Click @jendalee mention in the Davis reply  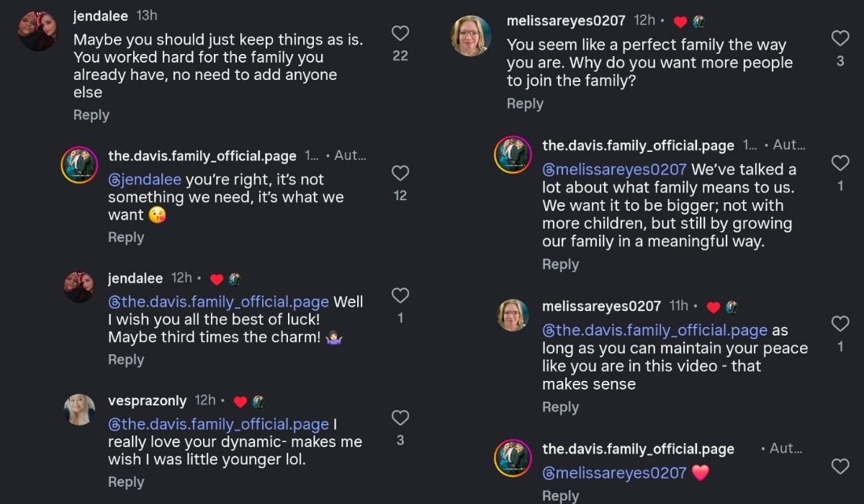[x=145, y=179]
